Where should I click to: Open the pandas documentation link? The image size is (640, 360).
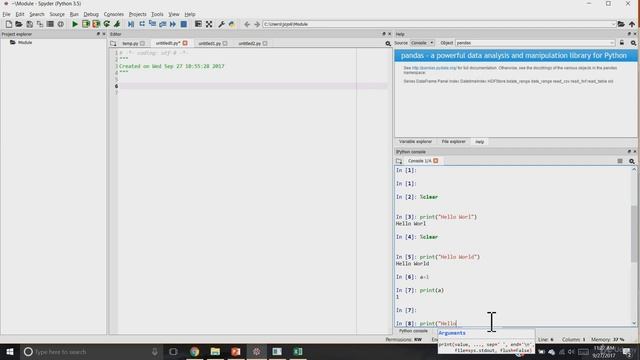coord(434,68)
